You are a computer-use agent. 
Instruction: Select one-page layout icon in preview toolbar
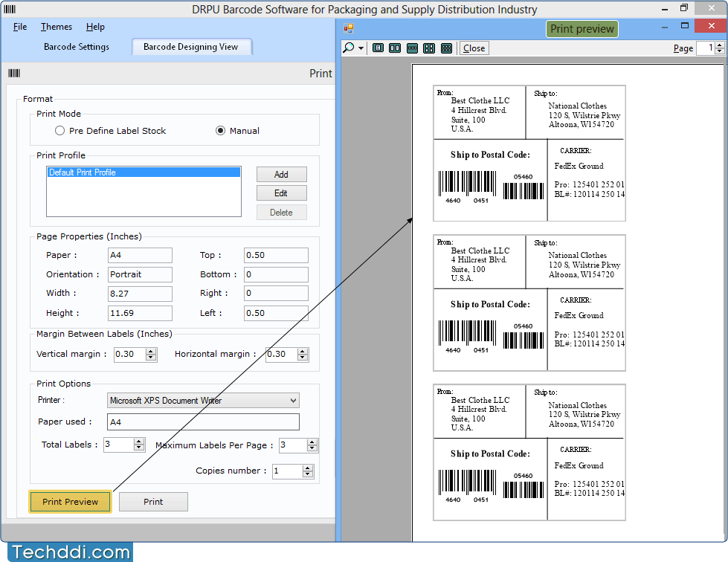[378, 48]
